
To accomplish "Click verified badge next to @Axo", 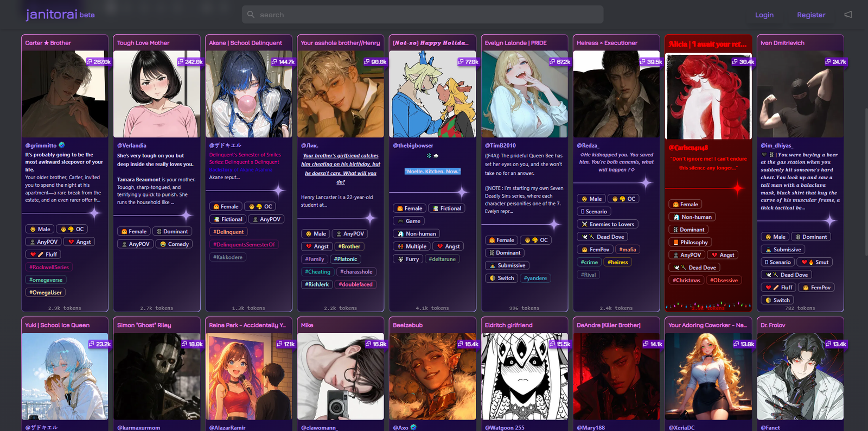I will 413,427.
